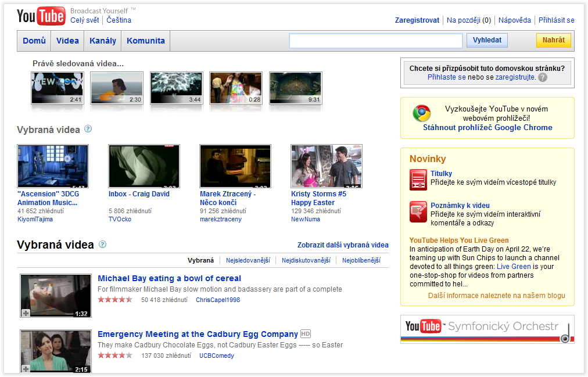Open the 2:41 recently watched thumbnail
Screen dimensions: 588x377
[58, 88]
